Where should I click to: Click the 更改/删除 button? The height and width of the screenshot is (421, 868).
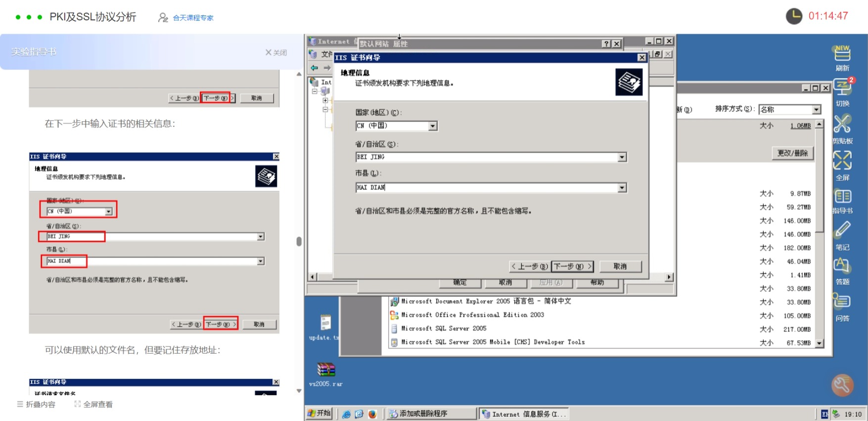click(x=792, y=153)
